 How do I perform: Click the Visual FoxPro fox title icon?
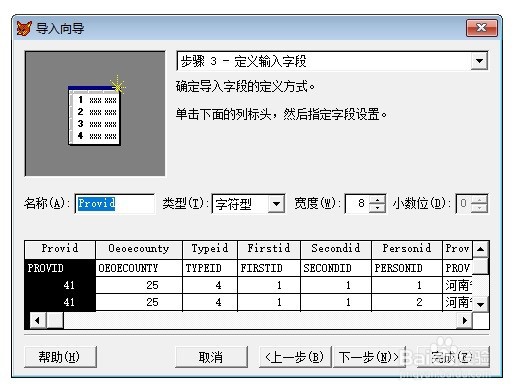[24, 29]
